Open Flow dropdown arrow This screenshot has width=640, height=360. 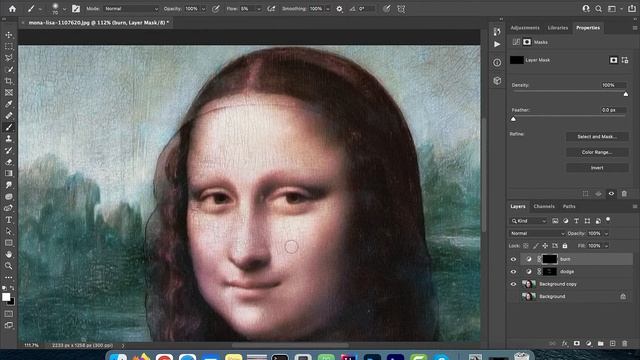tap(259, 9)
